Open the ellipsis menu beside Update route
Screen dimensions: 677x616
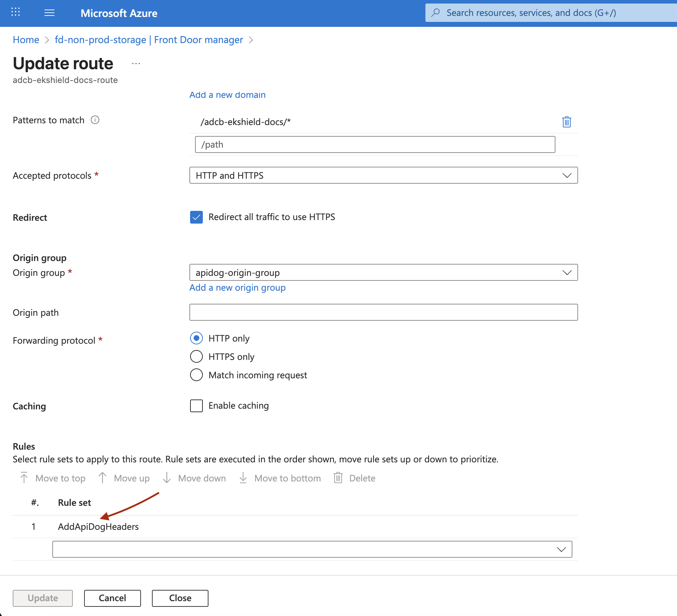136,64
